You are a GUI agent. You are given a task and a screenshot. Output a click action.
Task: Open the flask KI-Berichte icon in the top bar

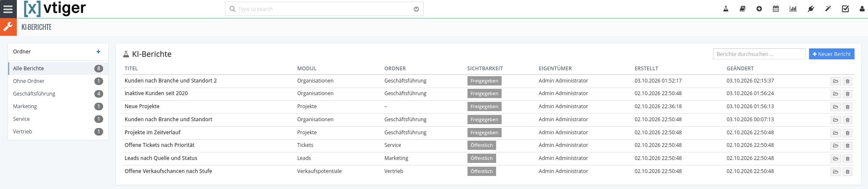726,9
